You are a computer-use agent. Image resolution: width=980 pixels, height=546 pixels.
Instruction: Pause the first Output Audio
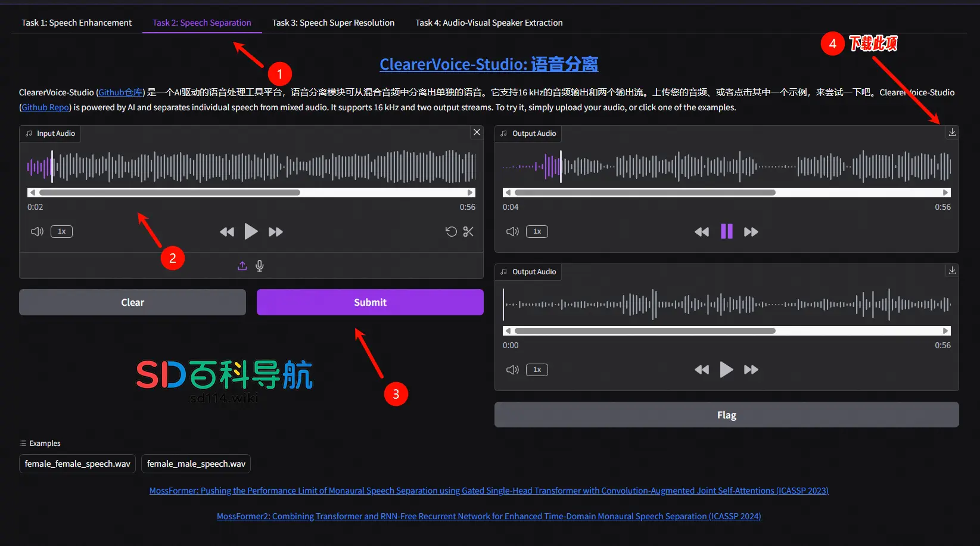726,231
